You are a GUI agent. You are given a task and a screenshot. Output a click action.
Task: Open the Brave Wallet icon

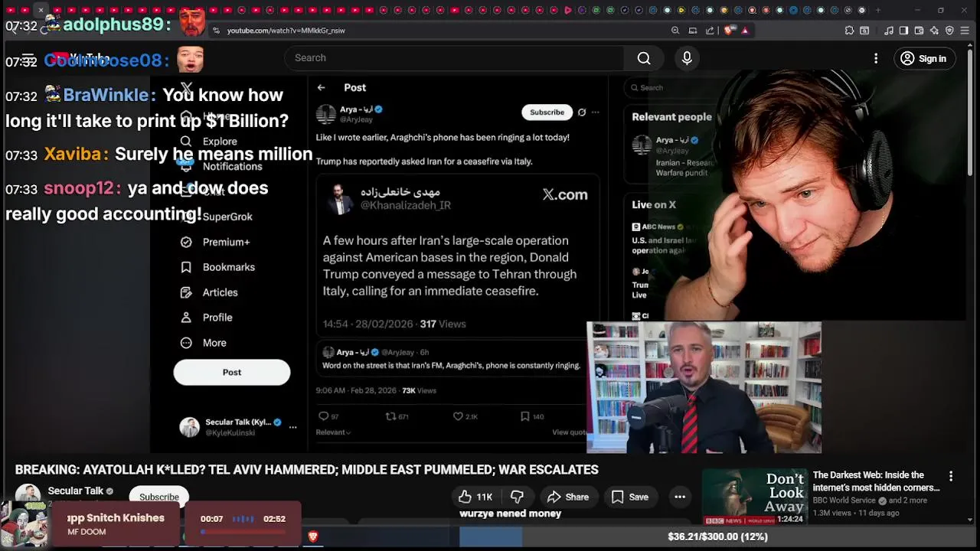pos(919,31)
